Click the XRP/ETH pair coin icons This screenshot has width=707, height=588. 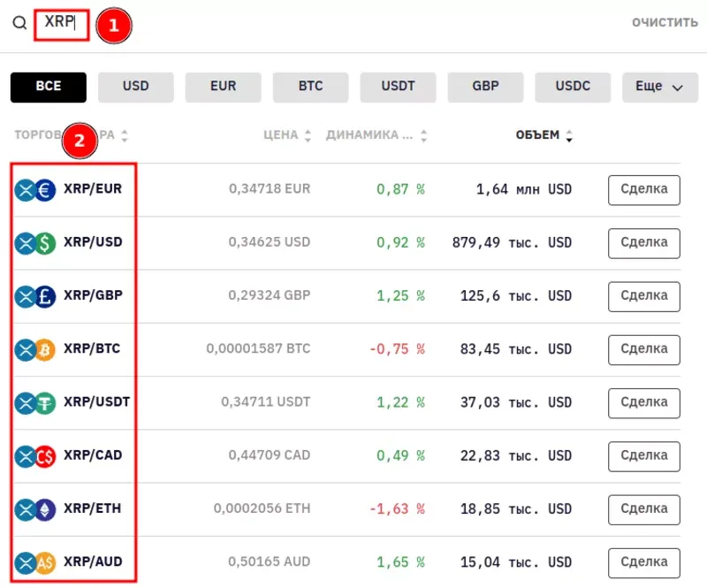tap(35, 509)
